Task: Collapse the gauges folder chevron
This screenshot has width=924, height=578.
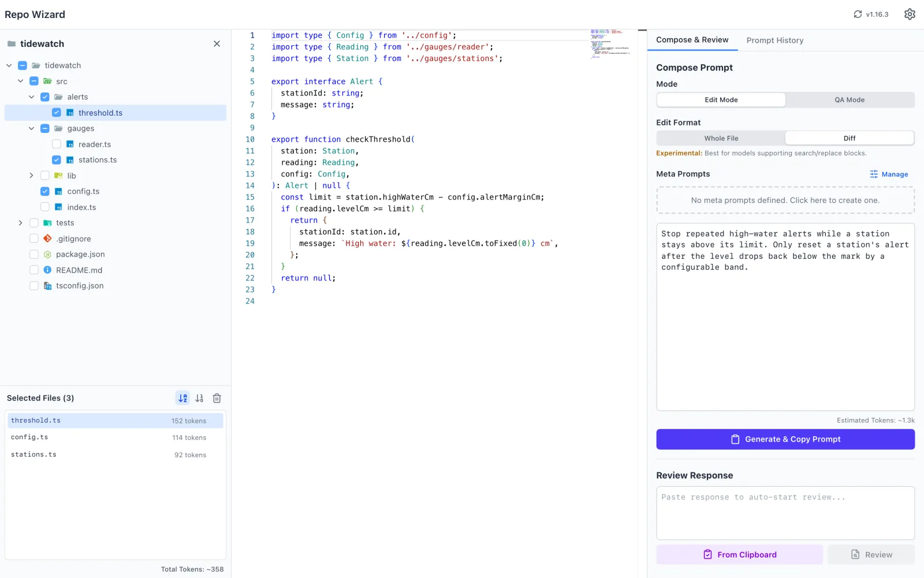Action: click(x=32, y=128)
